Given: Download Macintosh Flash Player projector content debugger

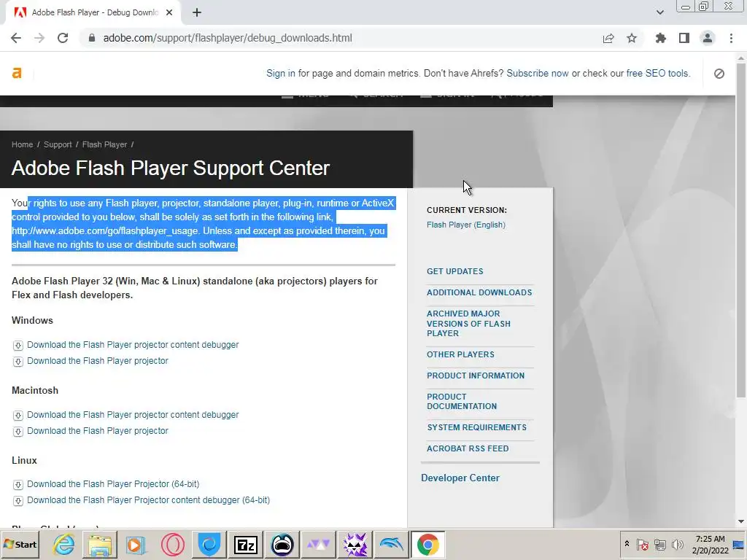Looking at the screenshot, I should (133, 415).
